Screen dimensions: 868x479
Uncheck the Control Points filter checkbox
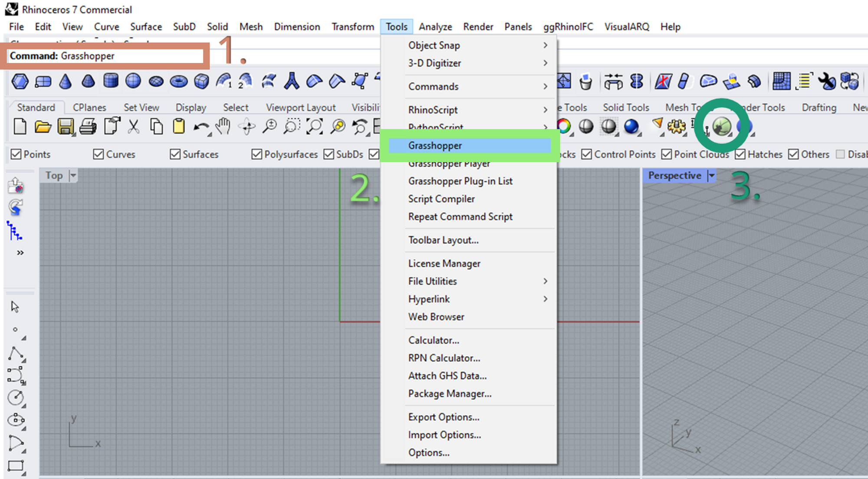[x=586, y=154]
